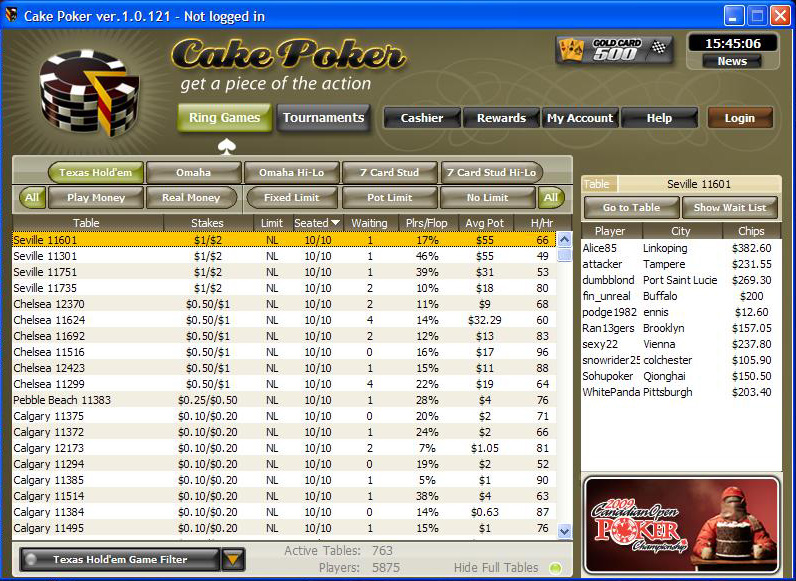
Task: Filter by Play Money tables
Action: [x=96, y=198]
